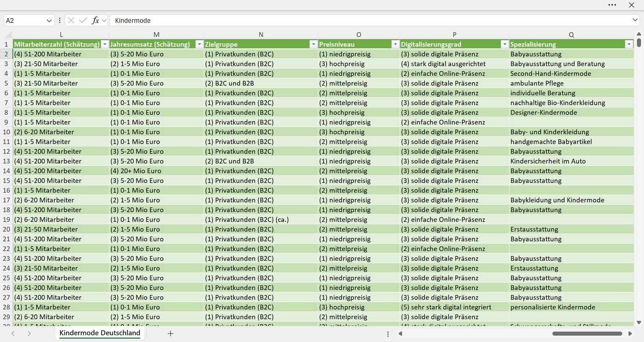The image size is (644, 342).
Task: Click the Select All corner triangle
Action: tap(8, 35)
